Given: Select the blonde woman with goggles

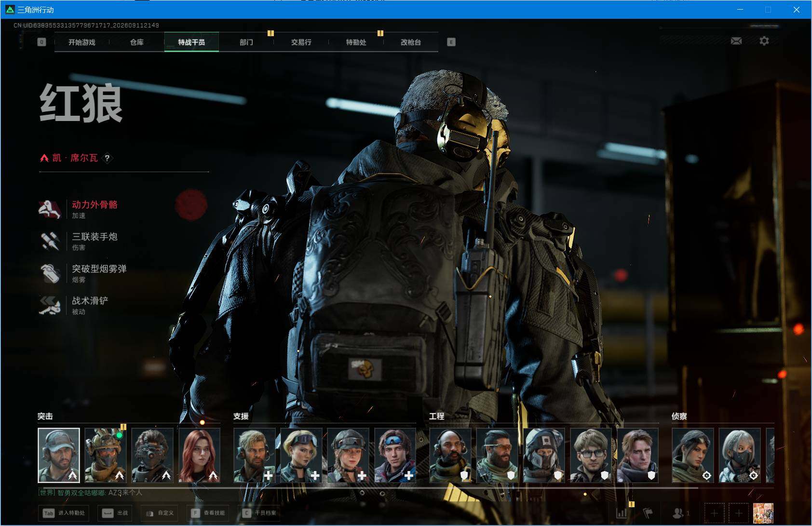Looking at the screenshot, I should [301, 455].
